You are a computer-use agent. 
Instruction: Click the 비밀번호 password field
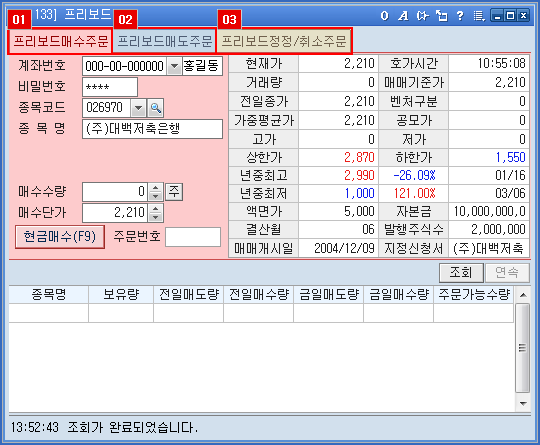(x=110, y=87)
